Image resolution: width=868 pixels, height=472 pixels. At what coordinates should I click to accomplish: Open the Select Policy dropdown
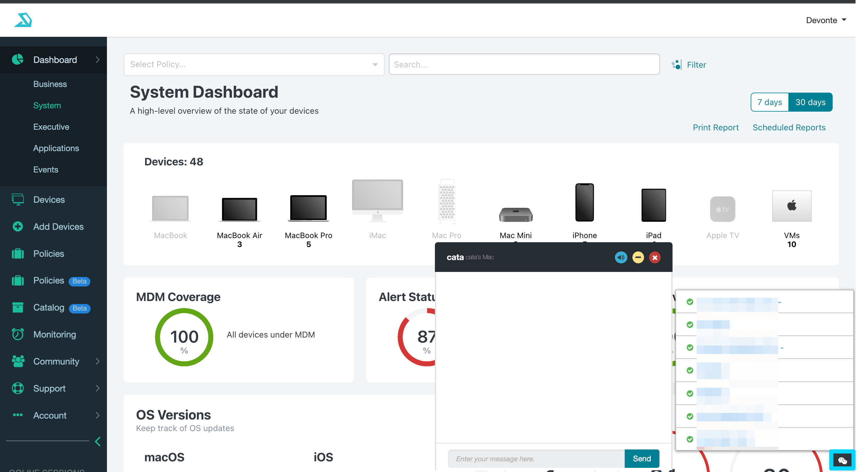[x=254, y=64]
